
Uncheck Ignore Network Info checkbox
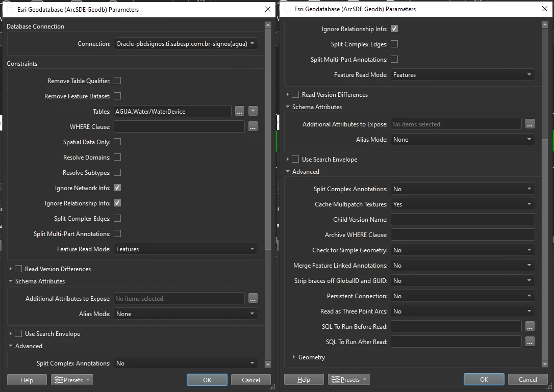pyautogui.click(x=117, y=188)
